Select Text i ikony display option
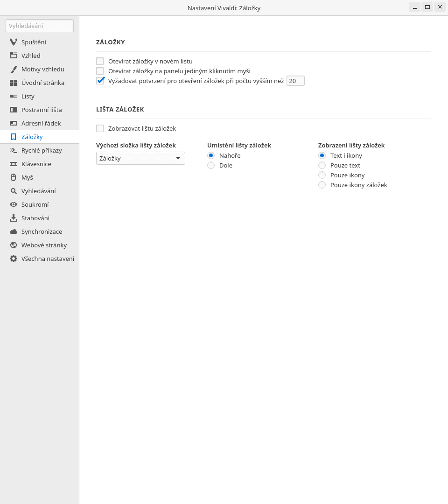The width and height of the screenshot is (448, 504). [x=322, y=155]
